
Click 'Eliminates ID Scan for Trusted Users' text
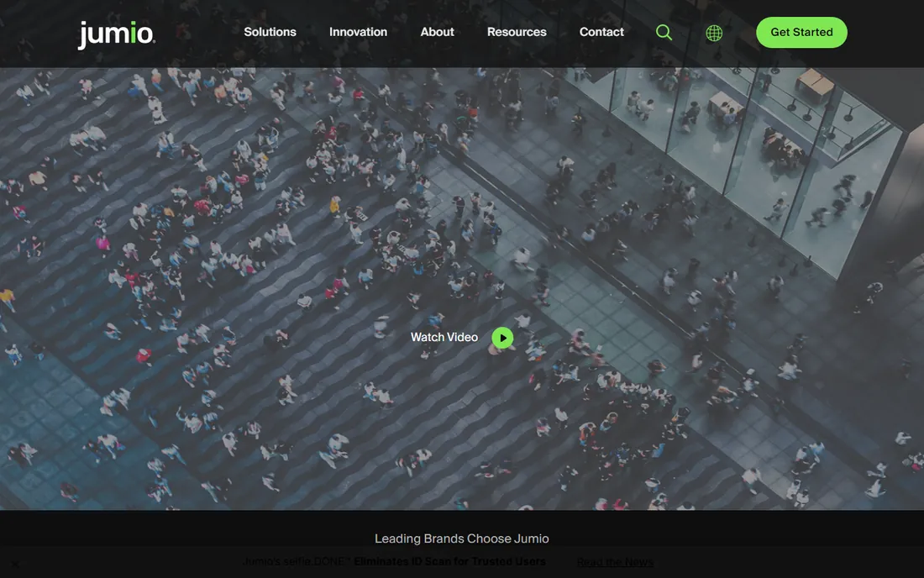pos(449,561)
